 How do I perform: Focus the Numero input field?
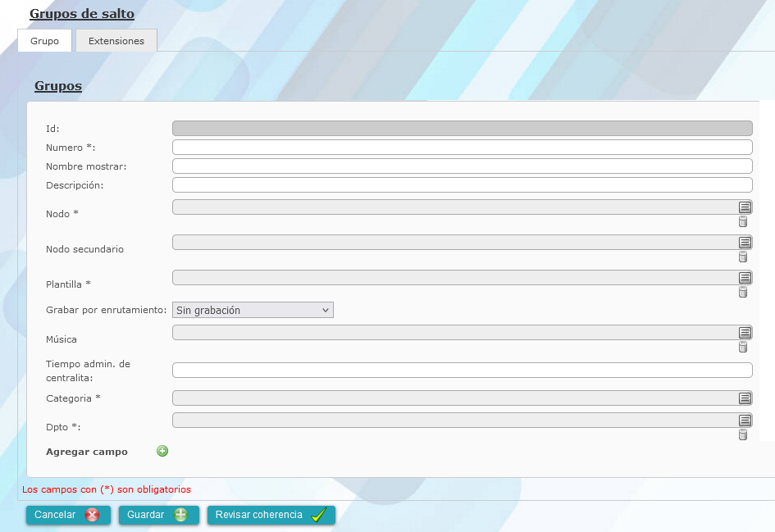pyautogui.click(x=463, y=148)
